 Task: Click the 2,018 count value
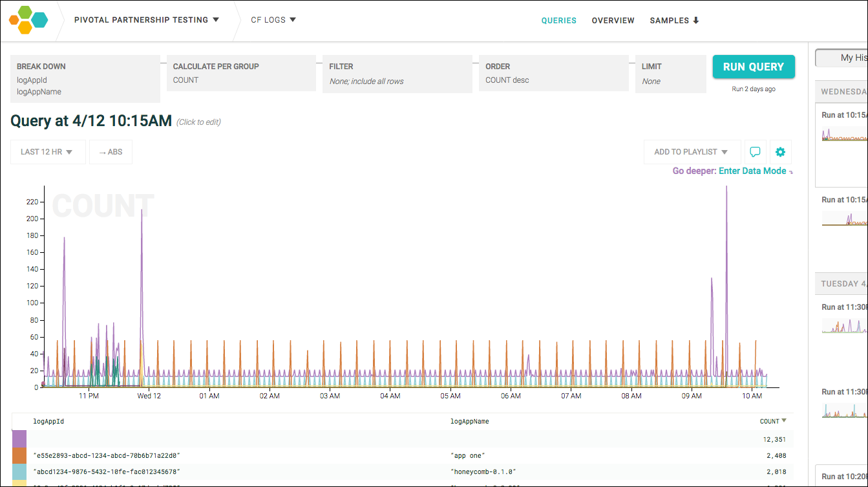[x=776, y=472]
